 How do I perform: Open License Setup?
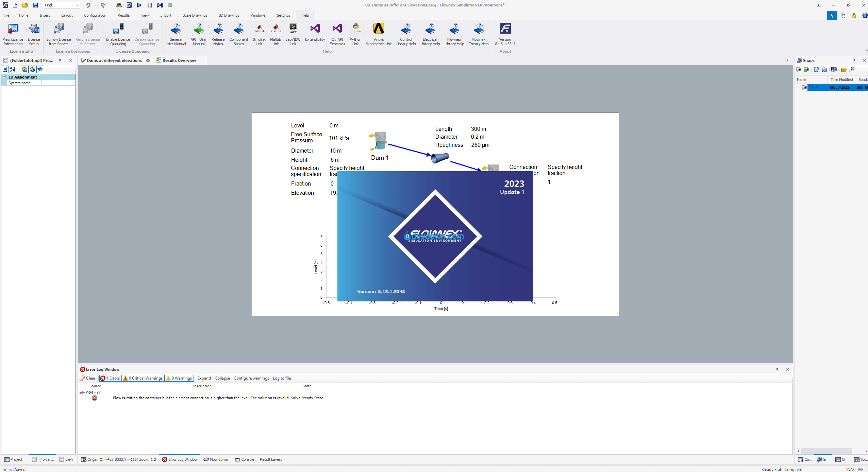(x=34, y=34)
